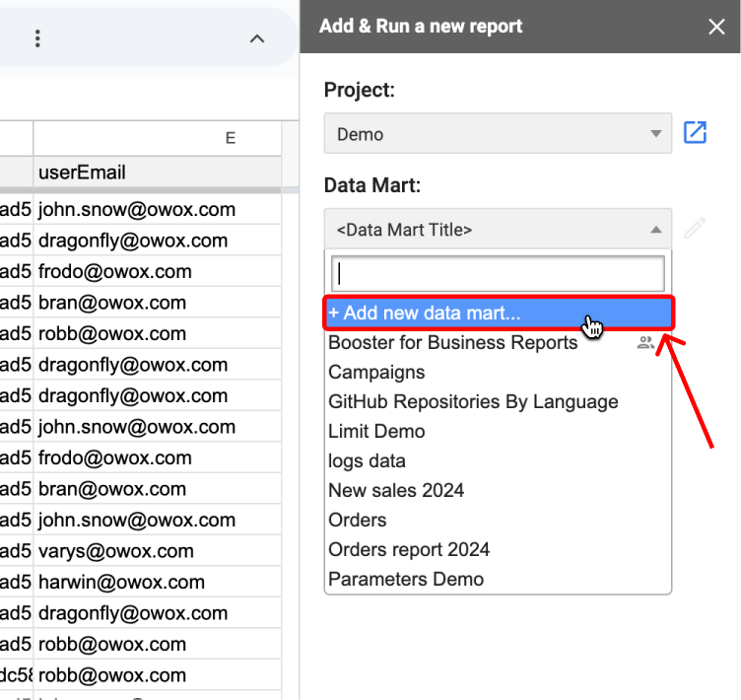
Task: Click the edit data mart pencil icon
Action: click(695, 229)
